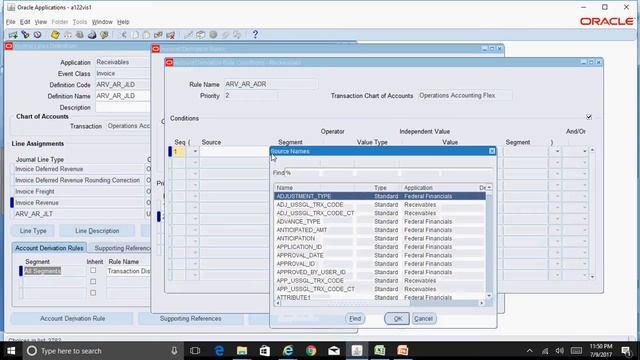Viewport: 640px width, 360px height.
Task: Click the Next Step toolbar icon
Action: tap(68, 35)
